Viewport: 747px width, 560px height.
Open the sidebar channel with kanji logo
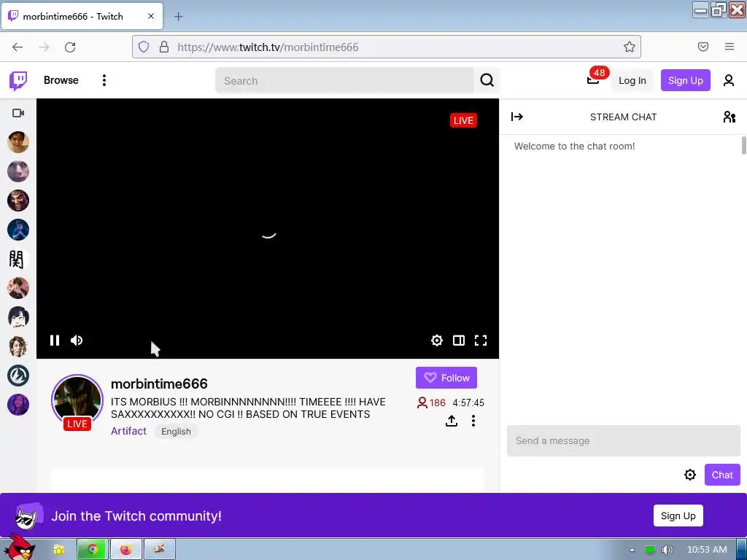[x=18, y=259]
